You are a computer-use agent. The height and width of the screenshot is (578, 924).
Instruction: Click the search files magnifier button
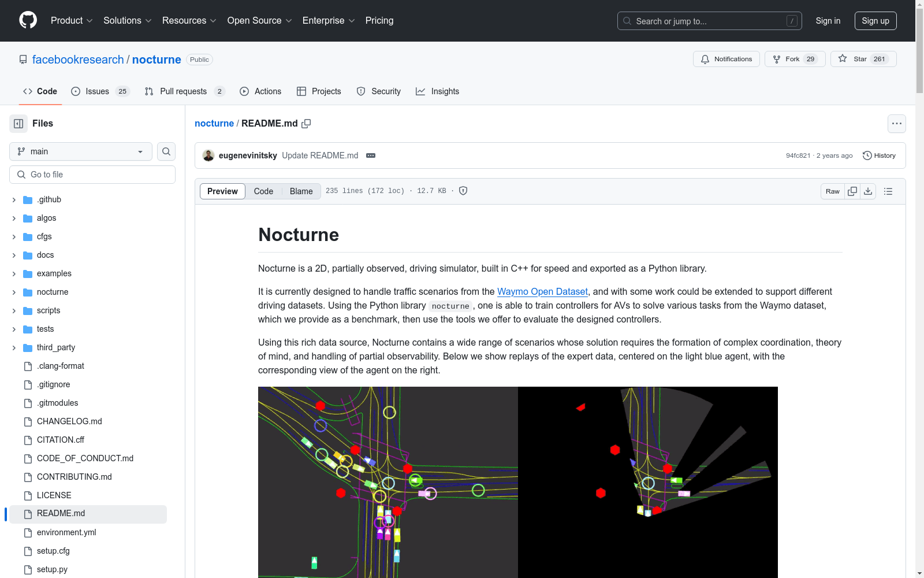[x=166, y=151]
